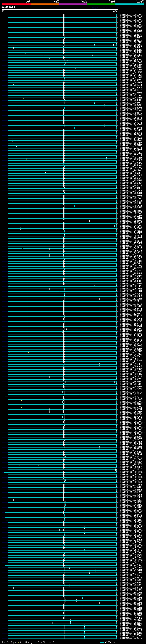Select the query label AV421873

(x=8, y=8)
